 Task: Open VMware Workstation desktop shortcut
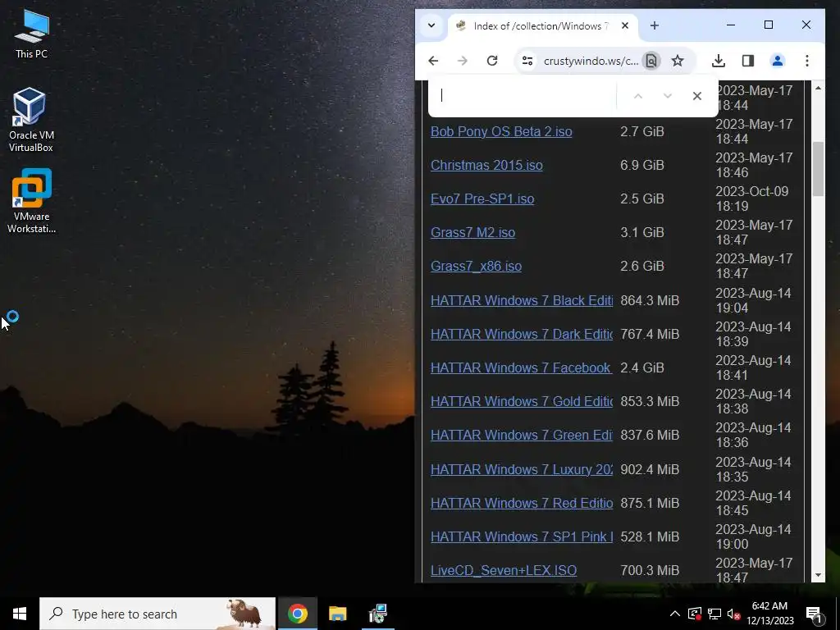[31, 202]
